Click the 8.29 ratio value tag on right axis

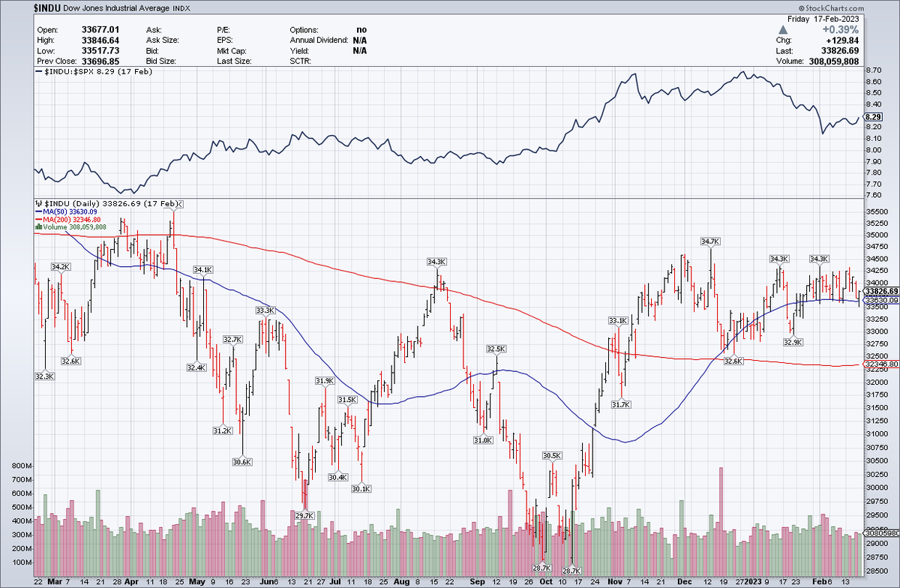click(873, 117)
